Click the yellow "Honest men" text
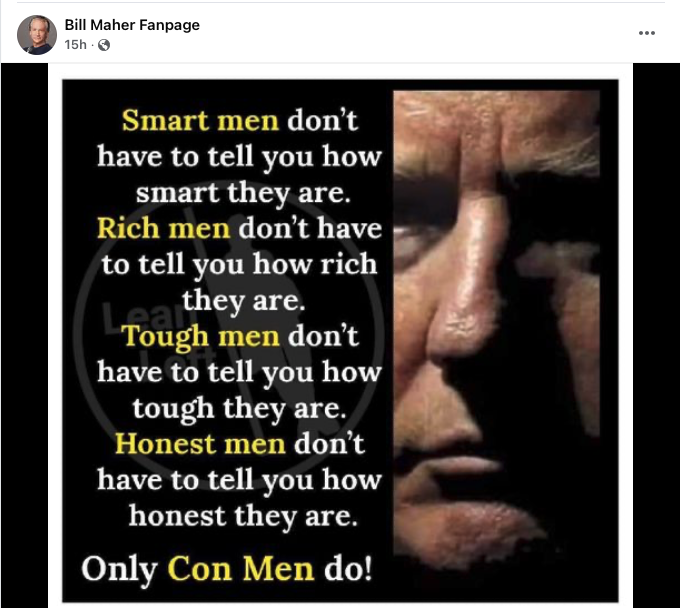Image resolution: width=680 pixels, height=608 pixels. pos(200,444)
